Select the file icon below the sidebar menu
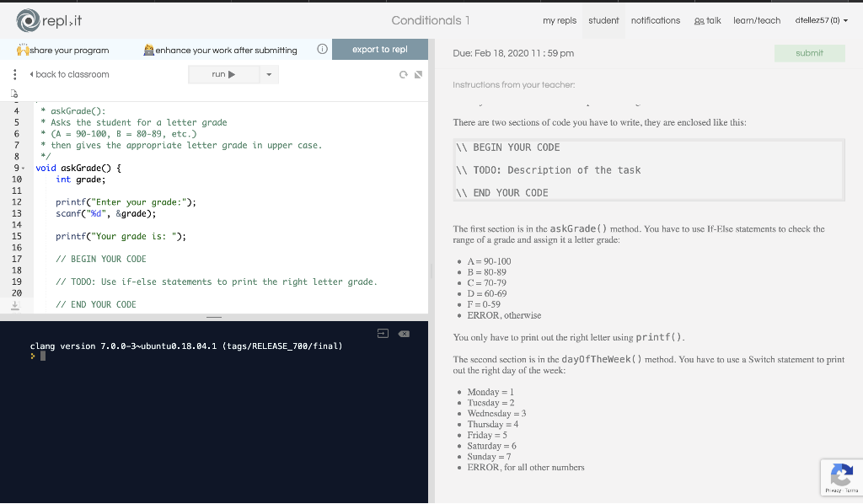Screen dimensions: 863x504 point(14,95)
